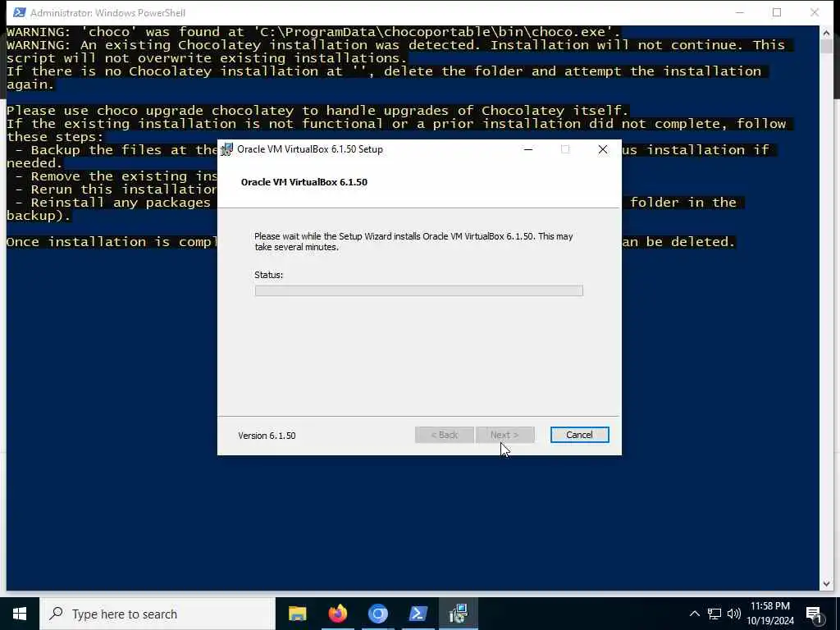Click PowerShell scrollbar down arrow
The height and width of the screenshot is (630, 840).
pos(825,583)
